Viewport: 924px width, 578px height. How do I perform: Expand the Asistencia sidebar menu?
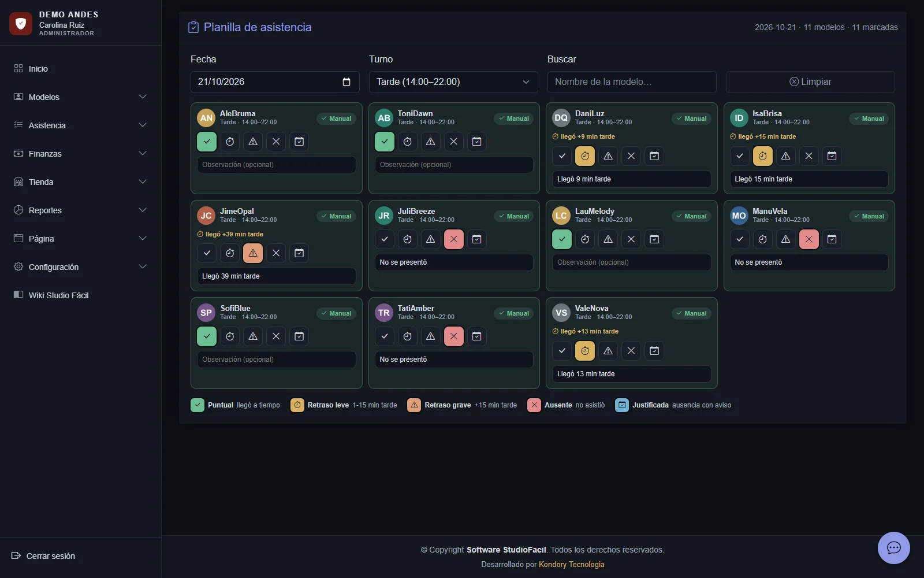[80, 125]
